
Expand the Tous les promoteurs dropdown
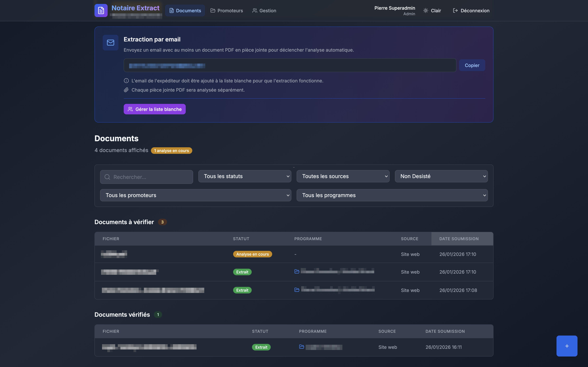pos(196,195)
